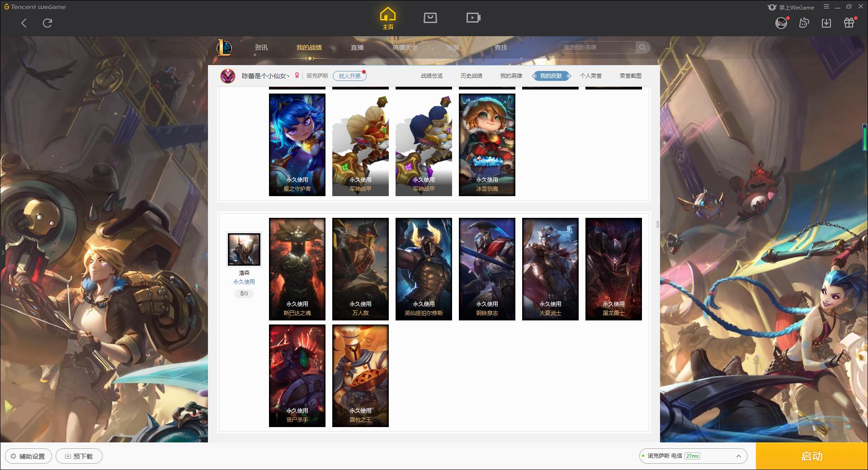Open the red 军神战甲 skin card

[360, 145]
